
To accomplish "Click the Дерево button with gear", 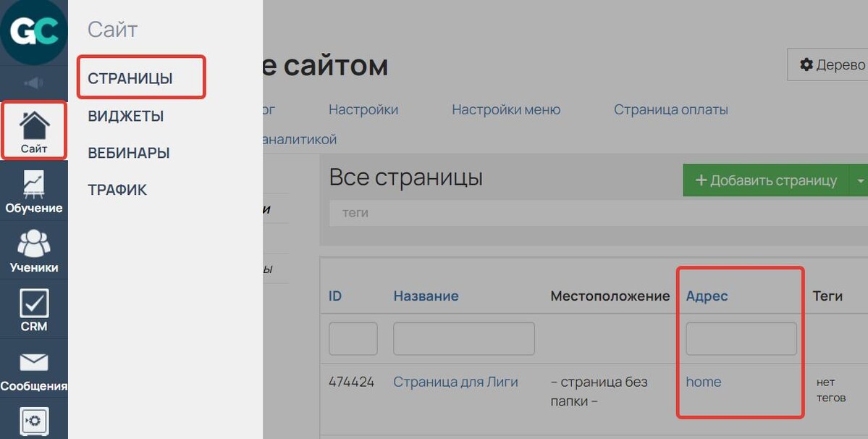I will pos(827,64).
